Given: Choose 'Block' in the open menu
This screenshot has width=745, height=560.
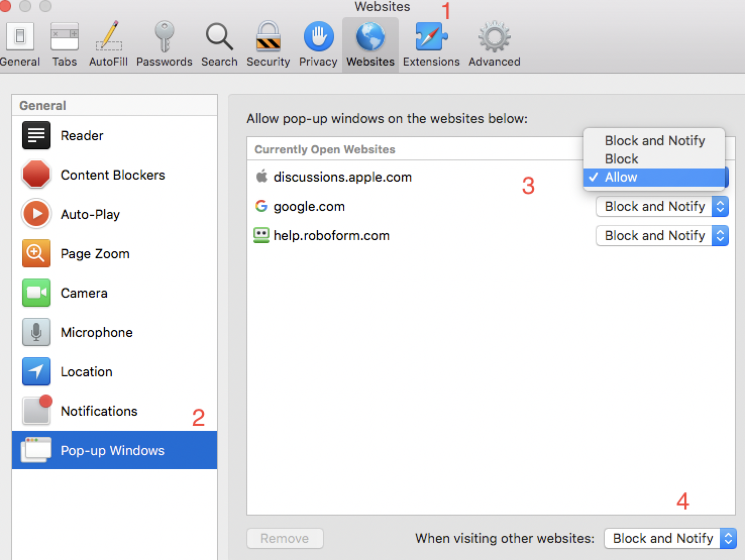Looking at the screenshot, I should click(x=654, y=159).
